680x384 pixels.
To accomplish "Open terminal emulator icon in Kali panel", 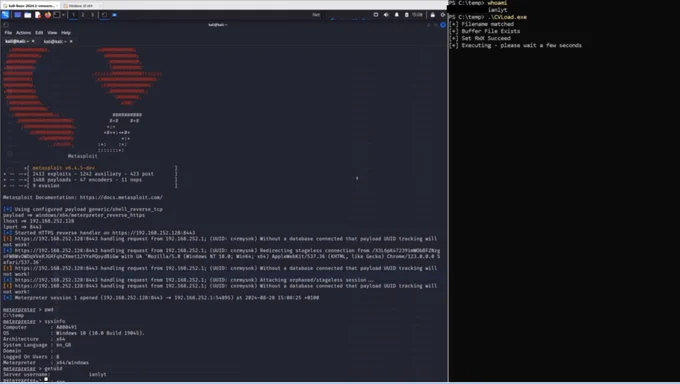I will coord(57,15).
